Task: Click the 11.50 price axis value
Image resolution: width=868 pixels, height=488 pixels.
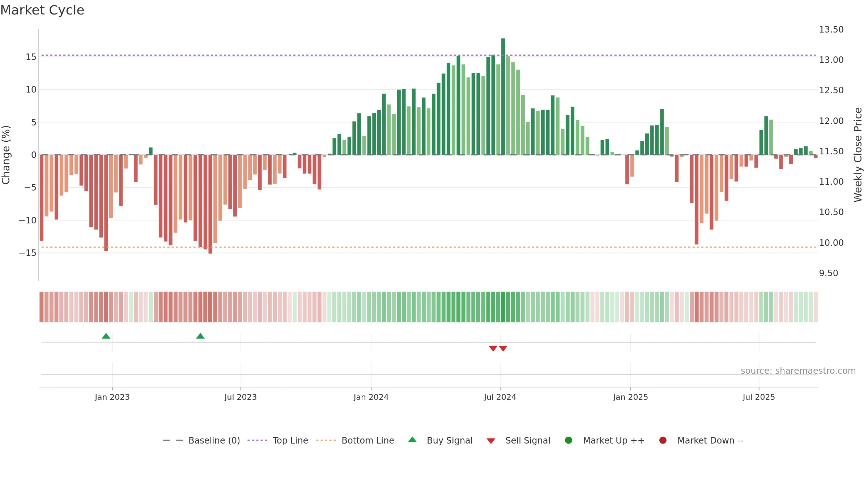Action: [x=831, y=151]
